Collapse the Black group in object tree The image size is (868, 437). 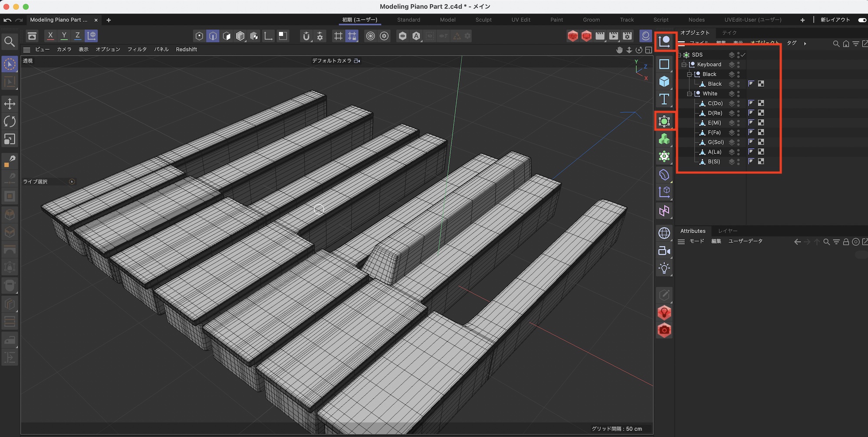coord(689,75)
